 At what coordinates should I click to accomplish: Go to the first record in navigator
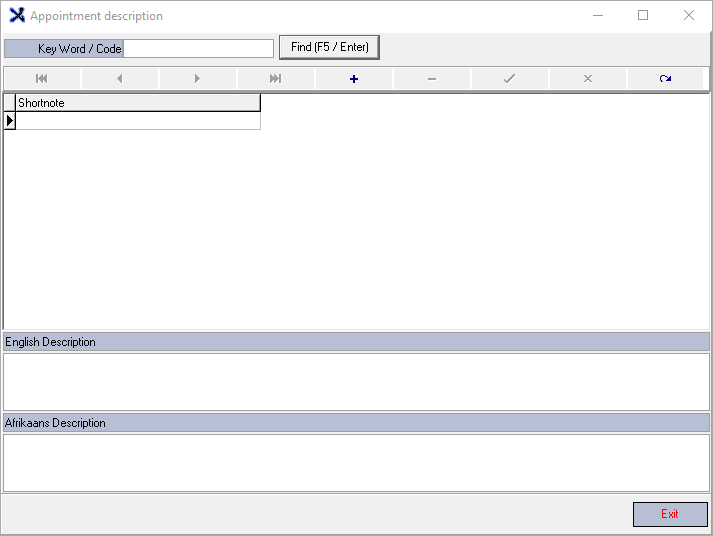point(42,79)
